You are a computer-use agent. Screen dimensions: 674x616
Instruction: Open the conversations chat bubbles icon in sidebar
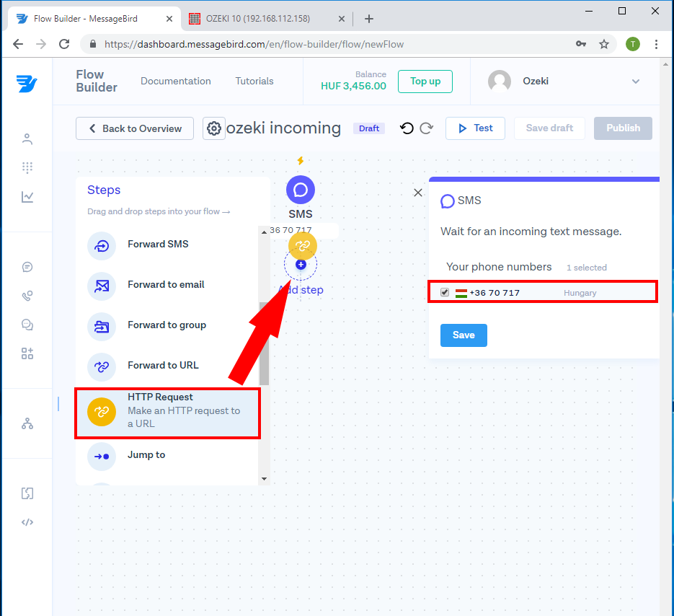tap(27, 325)
